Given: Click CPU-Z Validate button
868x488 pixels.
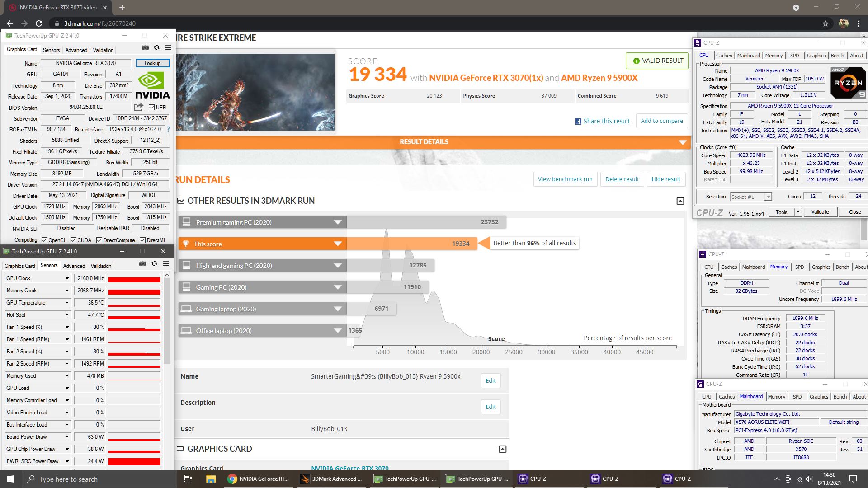Looking at the screenshot, I should point(820,212).
